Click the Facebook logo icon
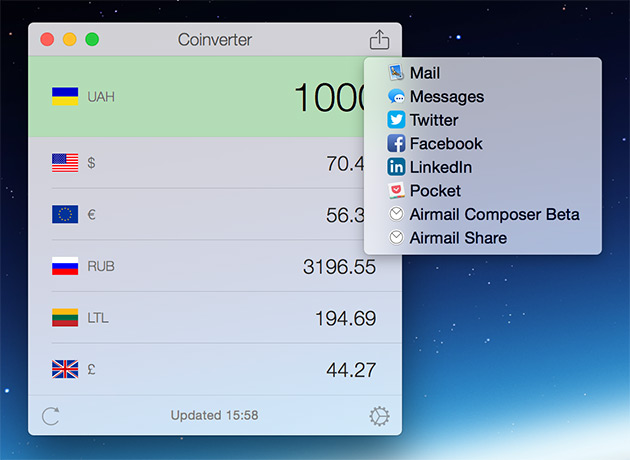This screenshot has width=630, height=460. pyautogui.click(x=396, y=143)
